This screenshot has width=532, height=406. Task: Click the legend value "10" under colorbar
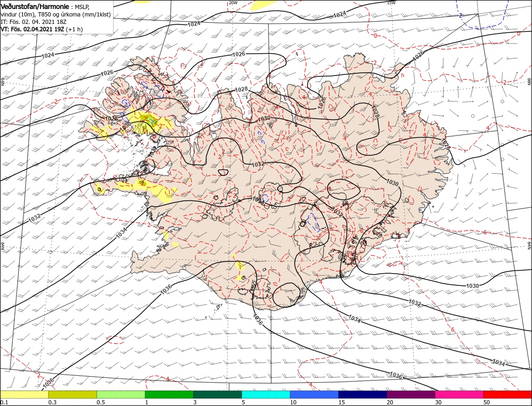coord(293,402)
